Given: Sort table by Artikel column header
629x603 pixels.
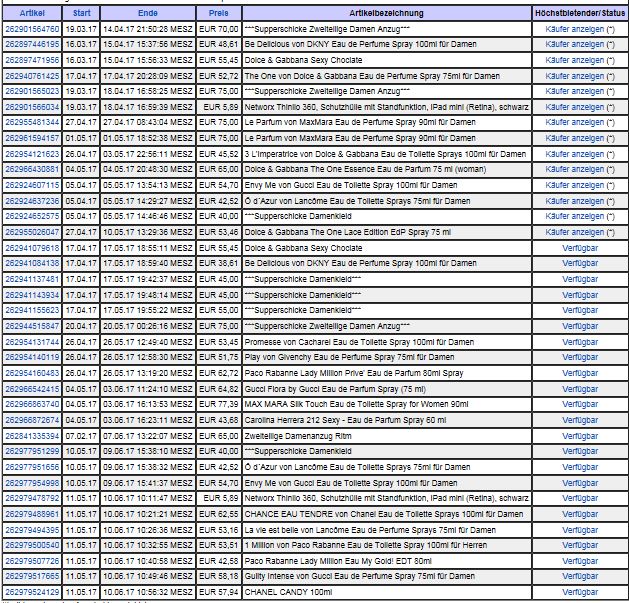Looking at the screenshot, I should coord(32,13).
